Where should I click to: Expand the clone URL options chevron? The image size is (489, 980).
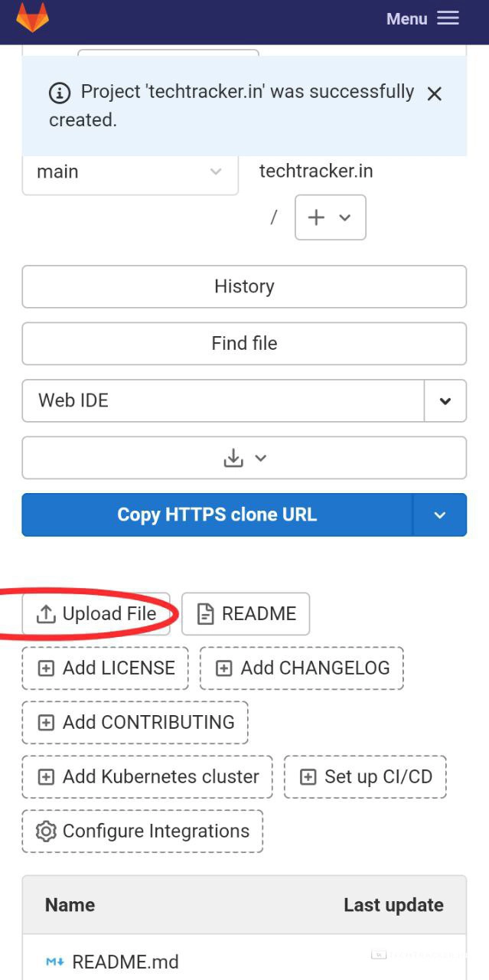pyautogui.click(x=439, y=514)
